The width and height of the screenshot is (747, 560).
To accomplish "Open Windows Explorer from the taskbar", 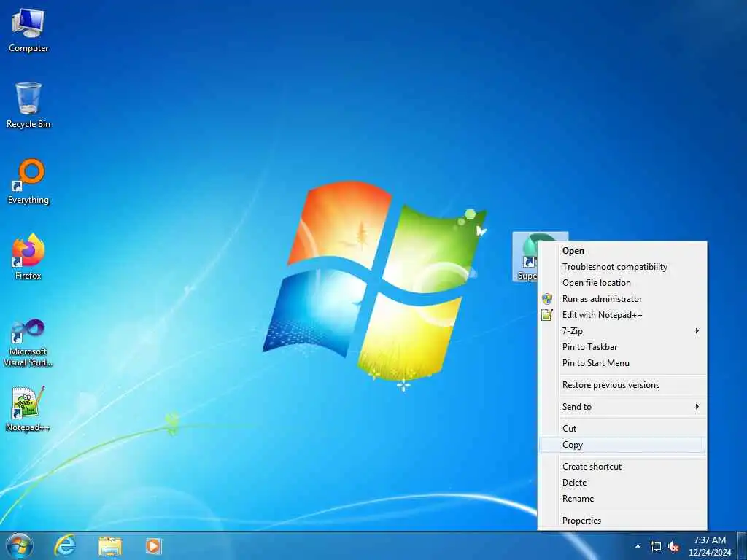I will (x=110, y=546).
